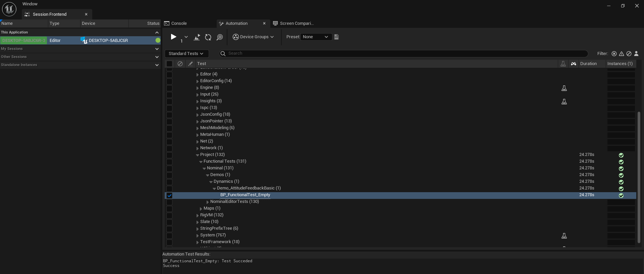Screen dimensions: 644x274
Task: Close the Automation tab
Action: click(x=264, y=23)
